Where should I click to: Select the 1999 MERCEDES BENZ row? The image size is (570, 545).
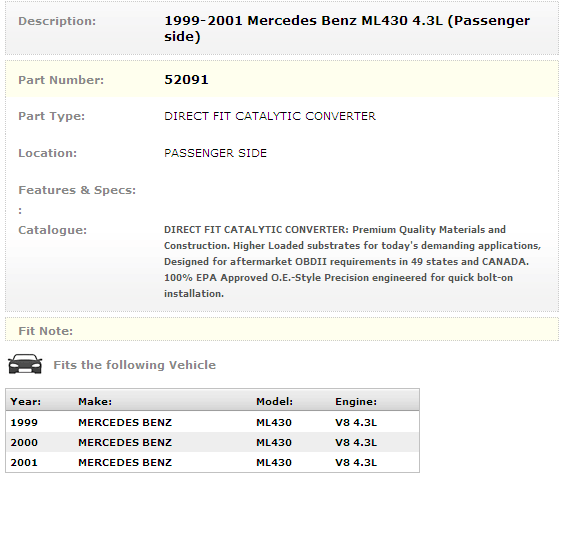[212, 422]
